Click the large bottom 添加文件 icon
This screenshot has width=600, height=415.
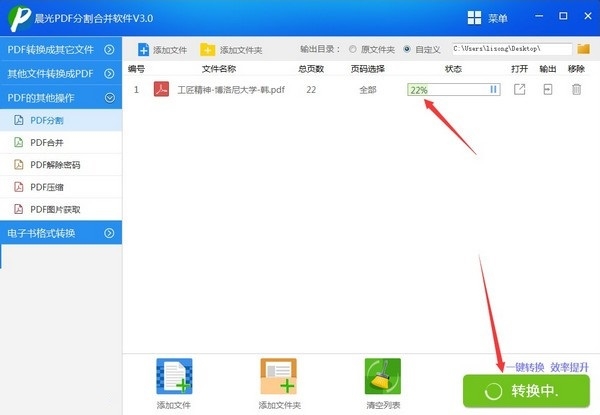click(174, 376)
